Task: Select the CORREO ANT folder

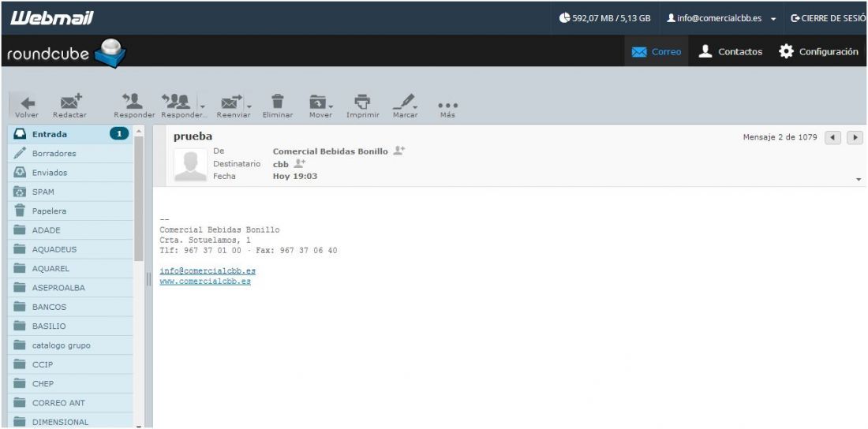Action: tap(70, 403)
